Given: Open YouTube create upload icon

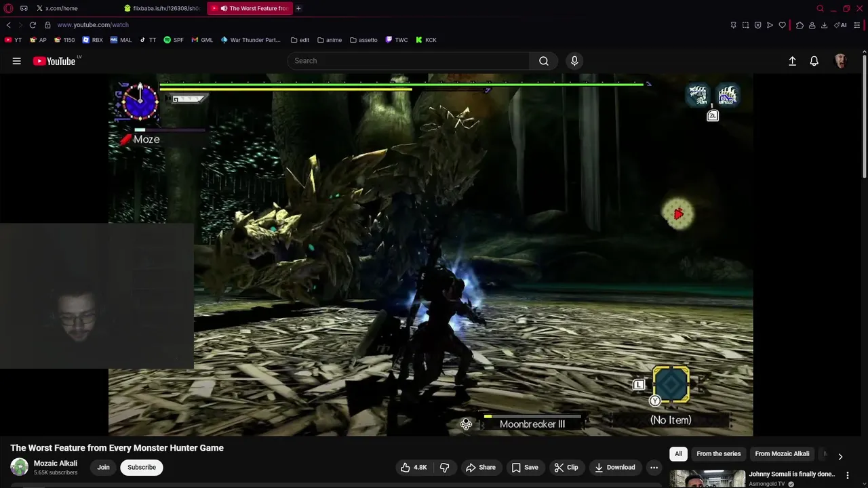Looking at the screenshot, I should point(792,61).
